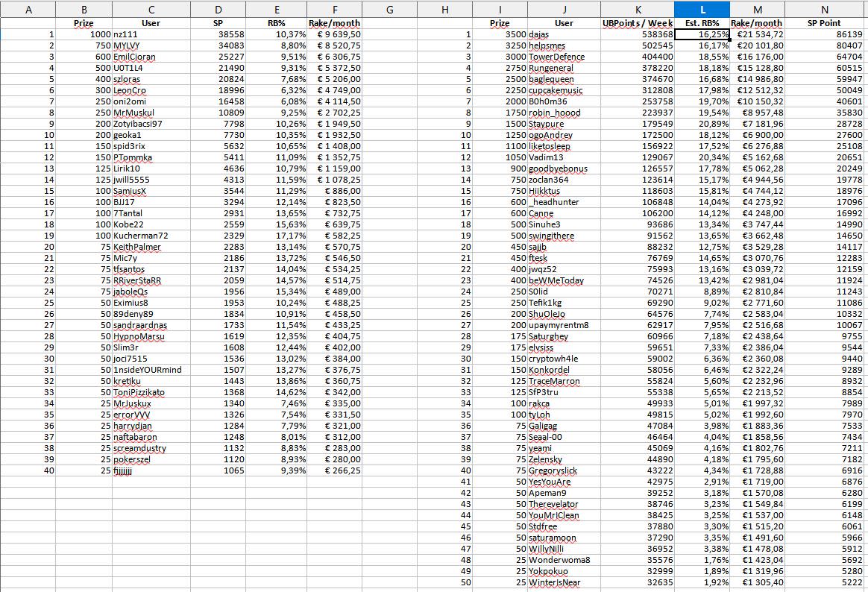Click the user cell 'nz111'
Image resolution: width=868 pixels, height=592 pixels.
click(x=151, y=34)
